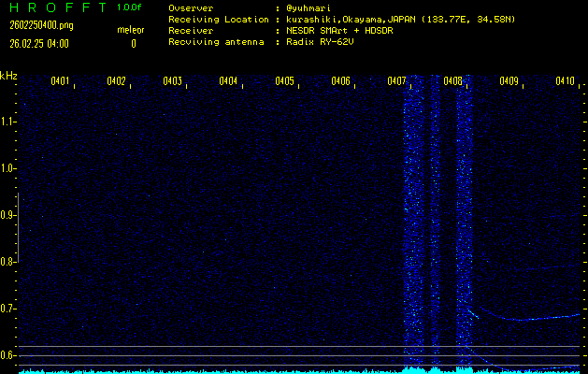Click the 1.0 kHz frequency label

[x=8, y=168]
